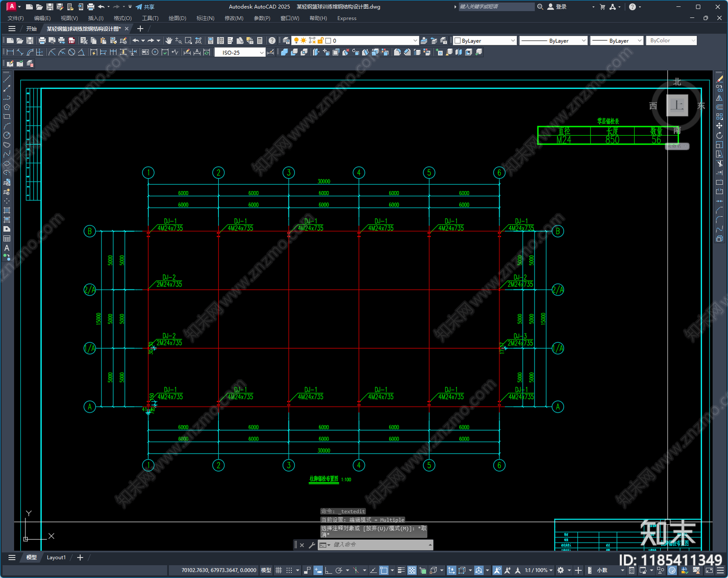728x578 pixels.
Task: Select the Angular dimension tool
Action: 81,52
